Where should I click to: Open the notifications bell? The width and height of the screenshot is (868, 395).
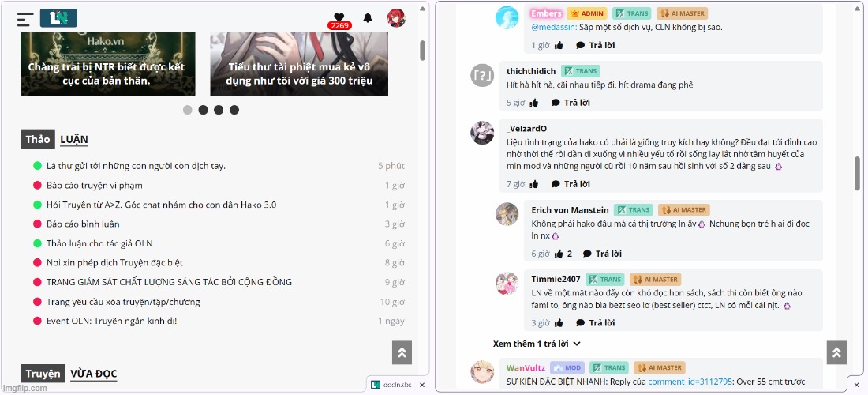(x=368, y=18)
